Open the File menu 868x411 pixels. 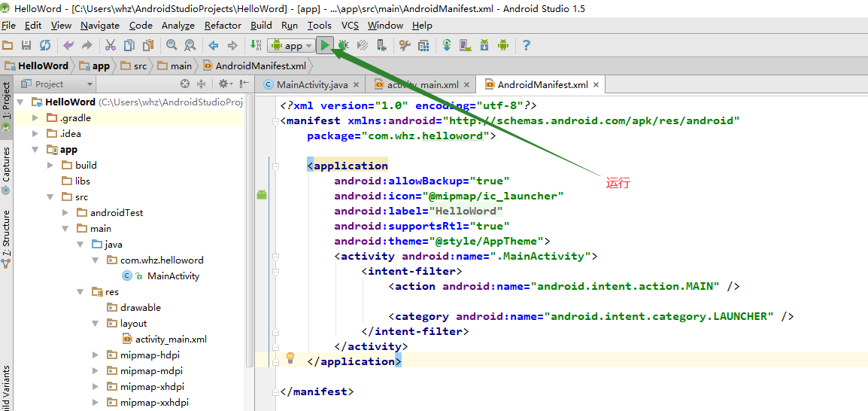pyautogui.click(x=9, y=26)
